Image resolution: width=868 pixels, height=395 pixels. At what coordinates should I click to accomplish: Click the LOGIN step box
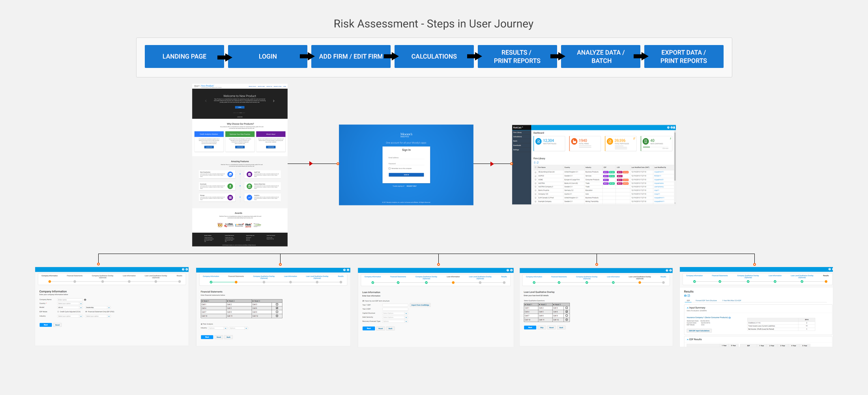(268, 56)
